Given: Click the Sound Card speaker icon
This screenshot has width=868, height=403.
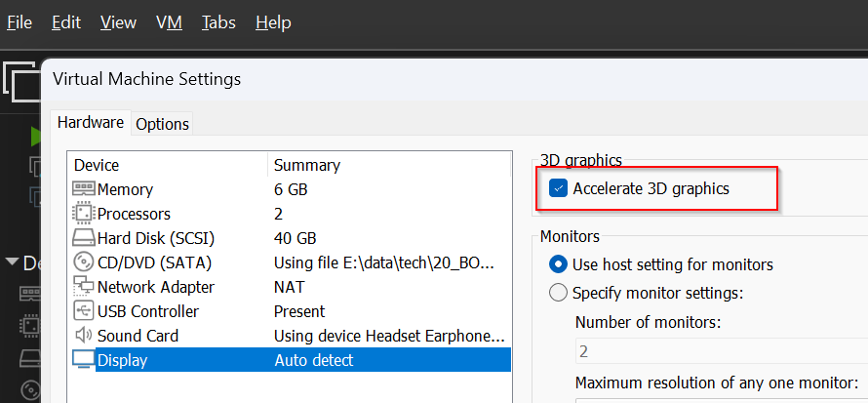Looking at the screenshot, I should pos(84,336).
